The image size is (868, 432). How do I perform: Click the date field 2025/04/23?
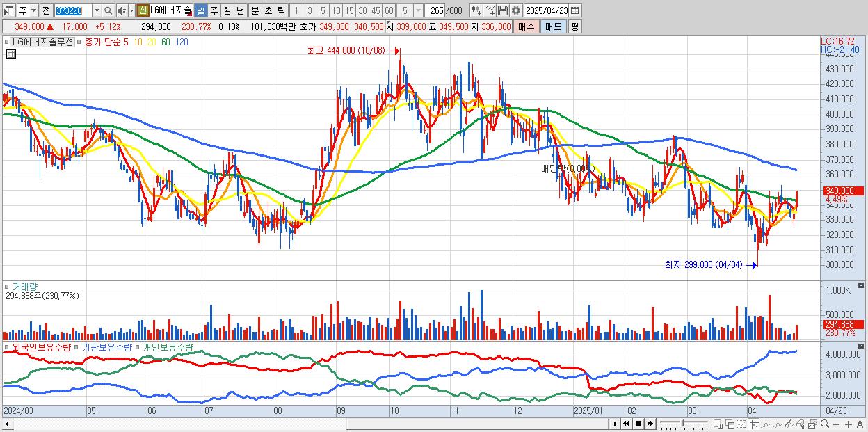coord(547,10)
